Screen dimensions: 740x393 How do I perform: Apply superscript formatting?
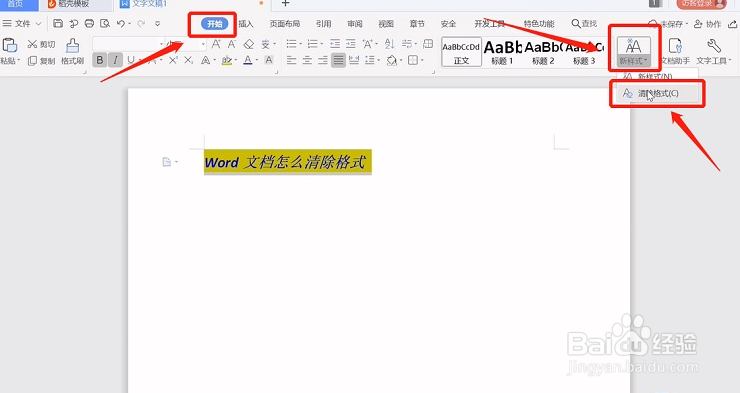[x=173, y=60]
